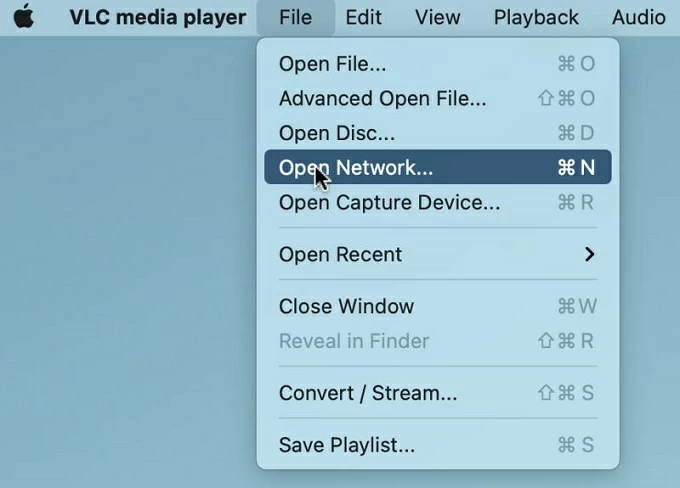Open the VLC media player application menu
Screen dimensions: 680x488
tap(157, 17)
